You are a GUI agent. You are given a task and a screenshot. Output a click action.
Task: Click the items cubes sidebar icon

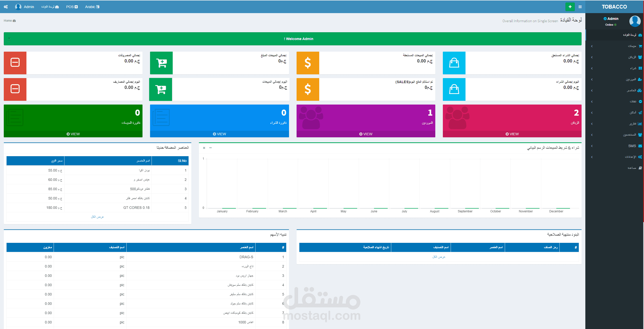(x=640, y=90)
